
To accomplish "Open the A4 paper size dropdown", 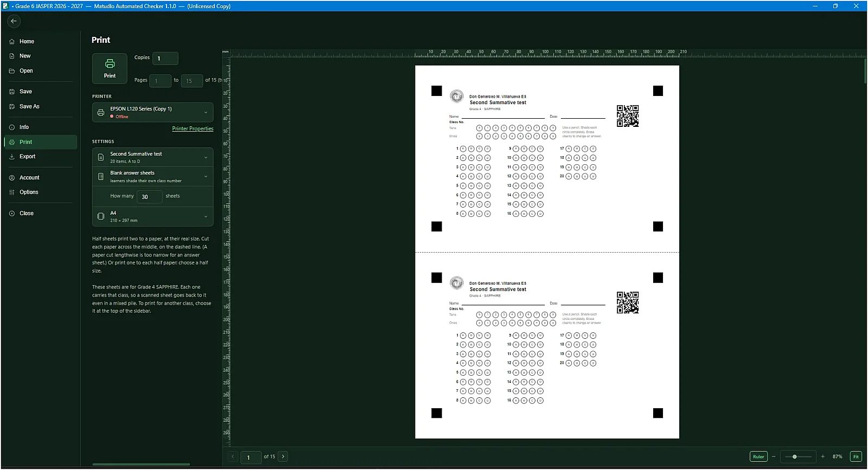I will click(153, 216).
